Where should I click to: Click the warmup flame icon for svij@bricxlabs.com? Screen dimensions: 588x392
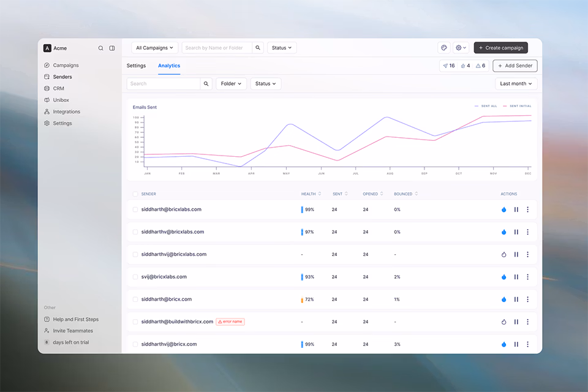pos(503,277)
